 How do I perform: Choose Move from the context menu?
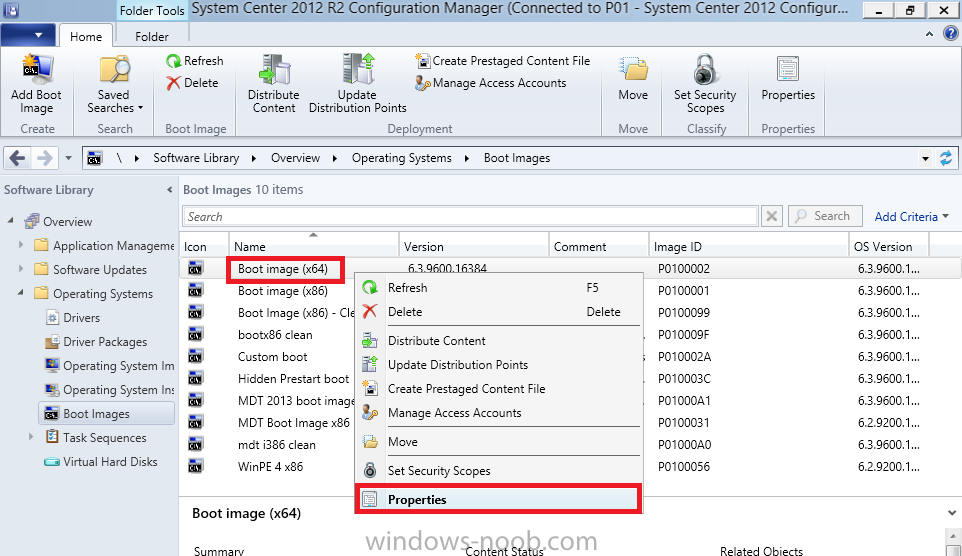[x=498, y=441]
